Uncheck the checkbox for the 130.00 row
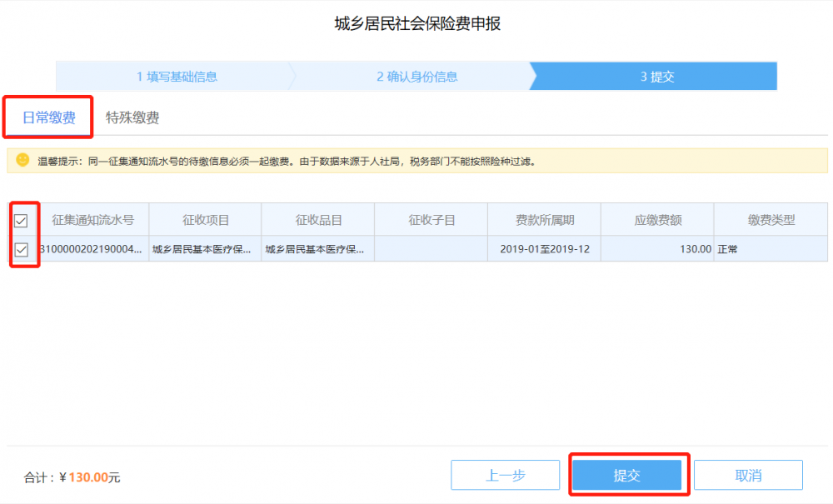Viewport: 833px width, 504px height. (x=22, y=249)
